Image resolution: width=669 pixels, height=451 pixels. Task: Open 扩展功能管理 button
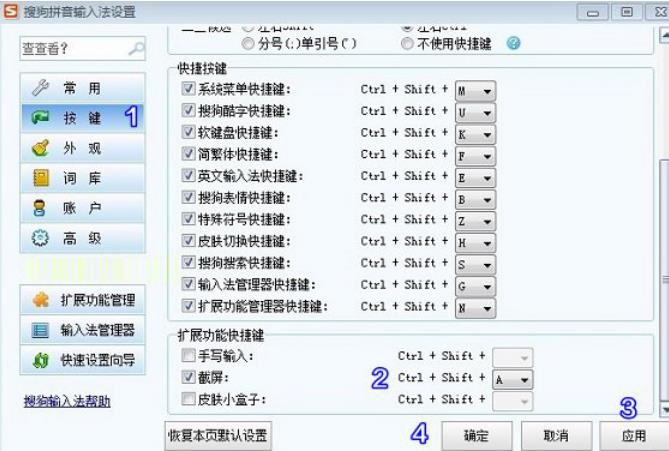click(x=82, y=300)
